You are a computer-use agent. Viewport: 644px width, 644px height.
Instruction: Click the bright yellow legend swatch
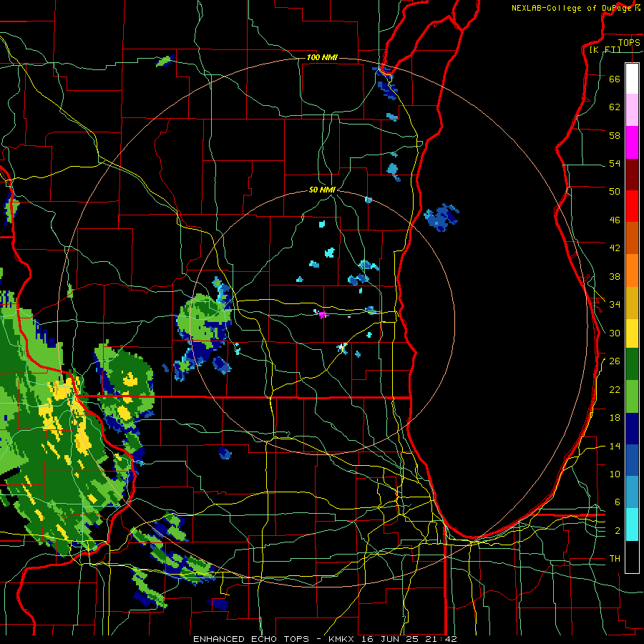(632, 333)
